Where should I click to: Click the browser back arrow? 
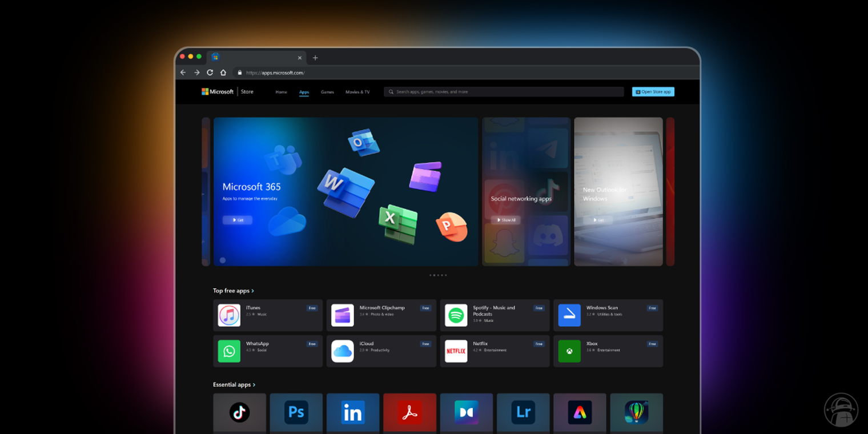click(183, 73)
